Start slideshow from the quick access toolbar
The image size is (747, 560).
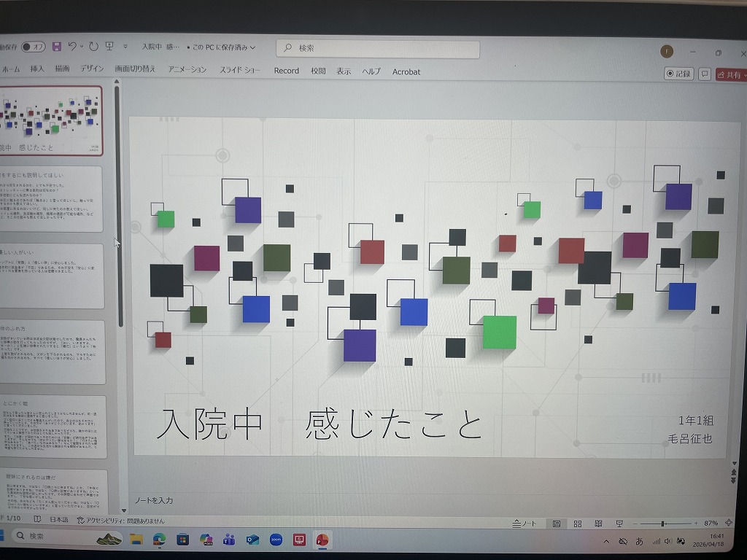109,47
